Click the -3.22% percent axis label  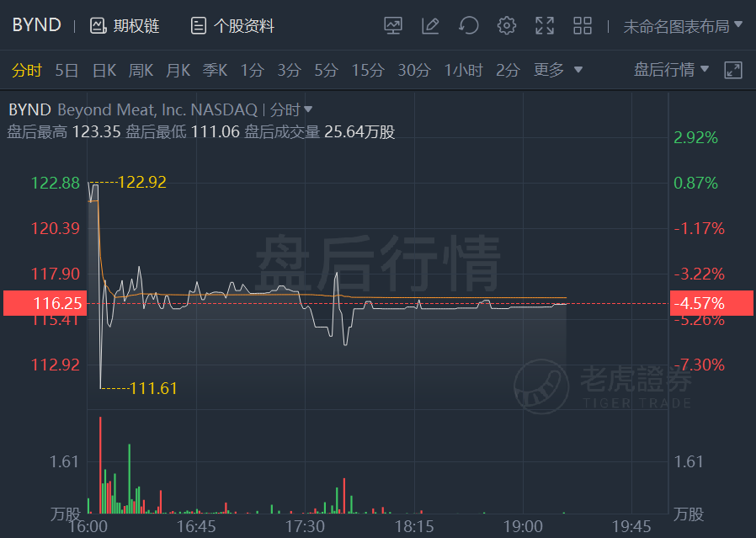click(699, 274)
